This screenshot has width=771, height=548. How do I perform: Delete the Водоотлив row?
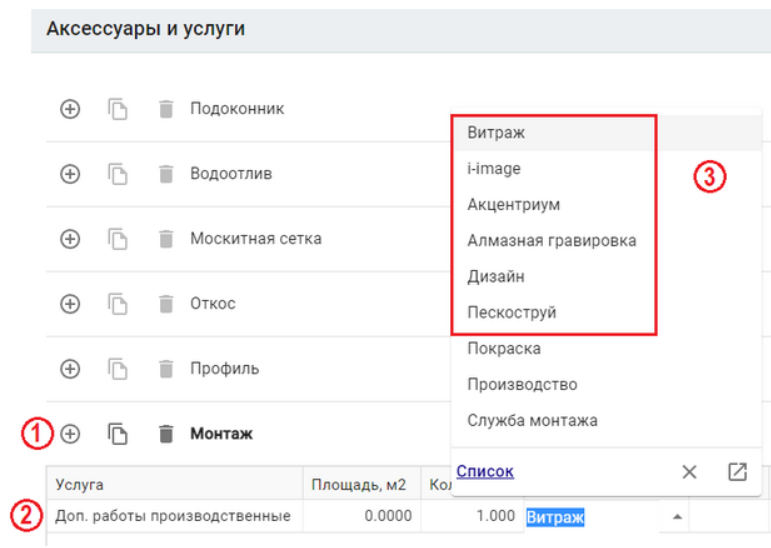point(166,174)
